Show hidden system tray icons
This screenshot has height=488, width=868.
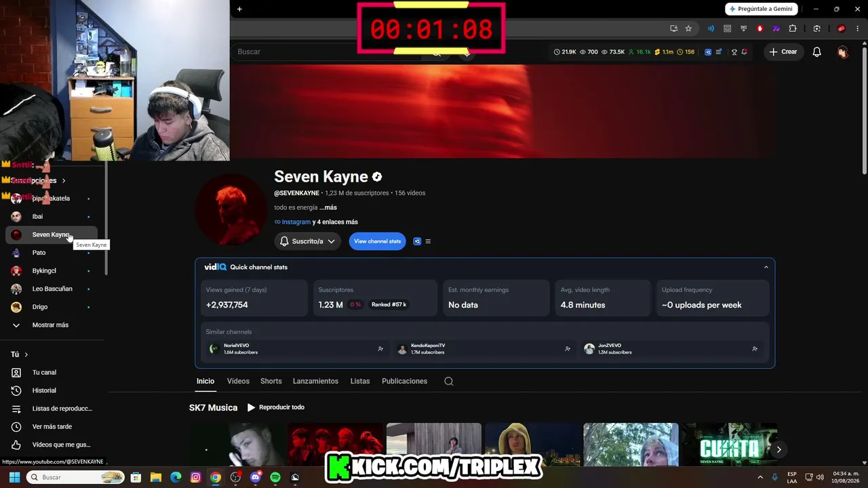[760, 477]
